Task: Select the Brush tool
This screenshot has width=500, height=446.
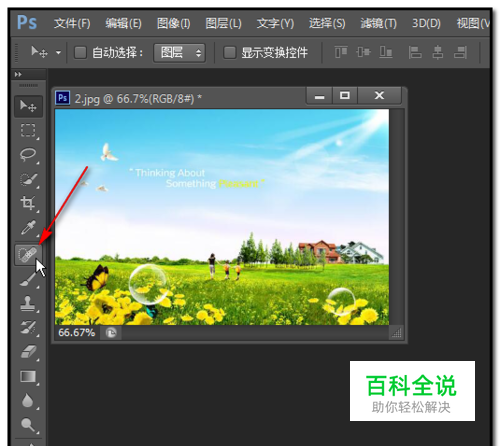Action: click(28, 279)
